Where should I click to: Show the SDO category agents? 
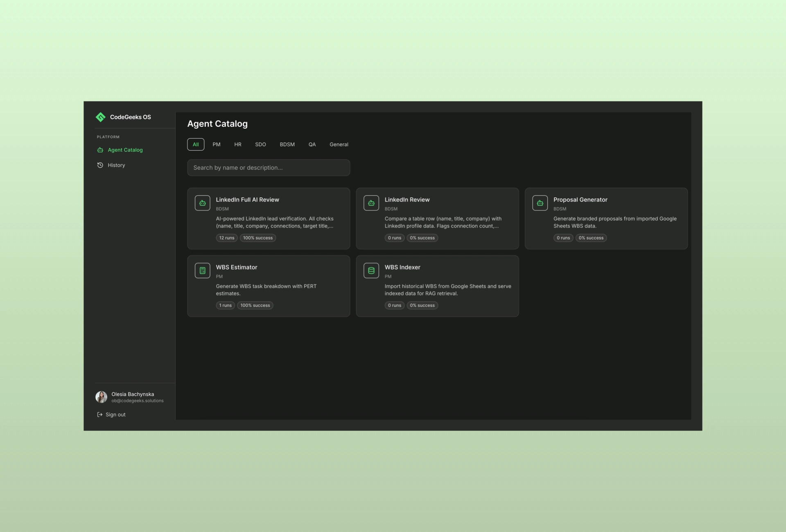pos(260,144)
